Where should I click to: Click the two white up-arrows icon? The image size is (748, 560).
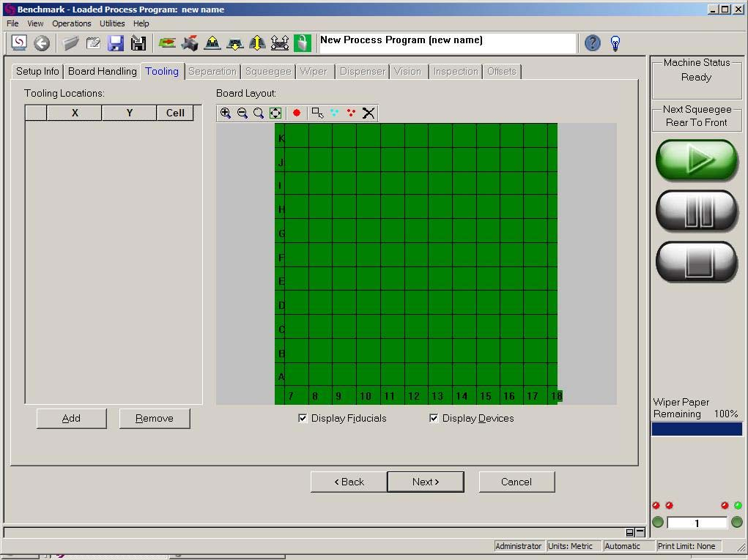click(280, 43)
